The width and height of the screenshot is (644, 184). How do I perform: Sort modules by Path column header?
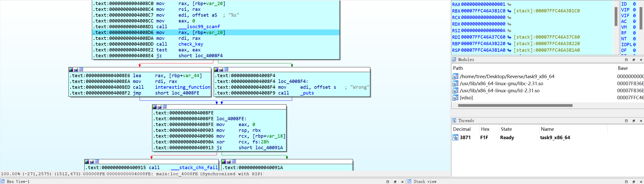(x=458, y=68)
